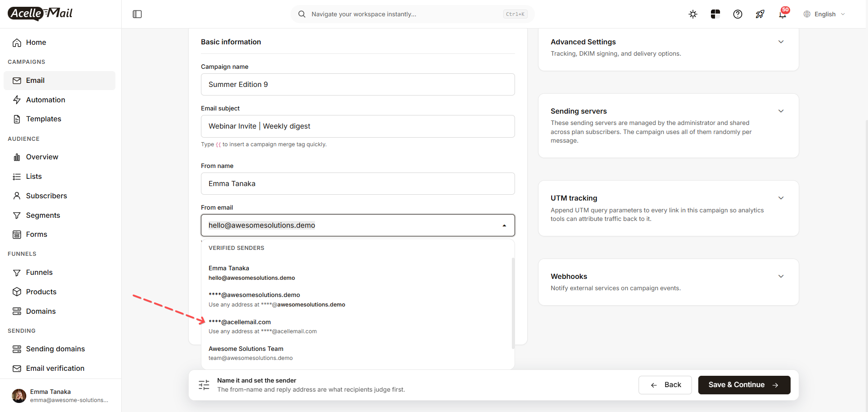Image resolution: width=868 pixels, height=412 pixels.
Task: Open Subscribers in the sidebar
Action: click(59, 196)
